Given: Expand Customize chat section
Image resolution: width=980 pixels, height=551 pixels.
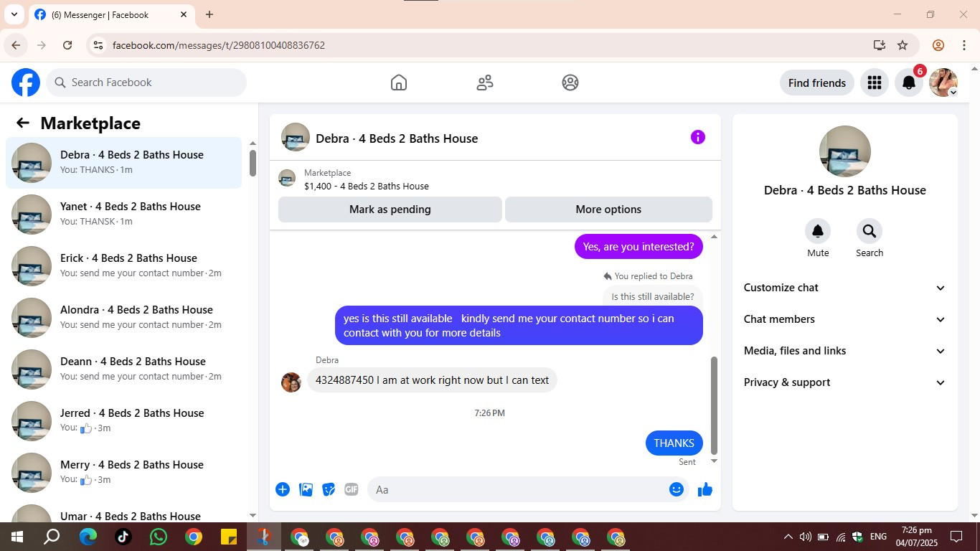Looking at the screenshot, I should (844, 288).
